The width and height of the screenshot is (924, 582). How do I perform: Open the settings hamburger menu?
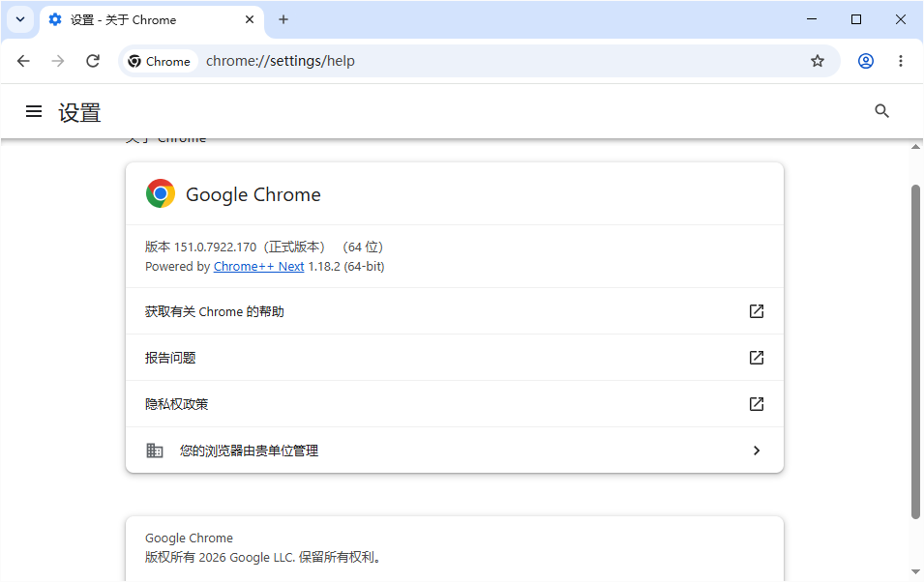click(34, 111)
